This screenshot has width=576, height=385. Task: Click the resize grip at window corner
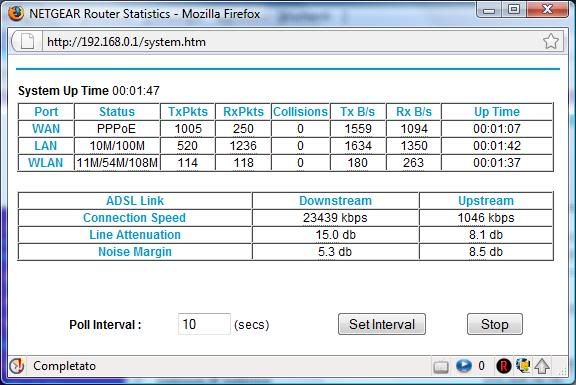point(562,371)
